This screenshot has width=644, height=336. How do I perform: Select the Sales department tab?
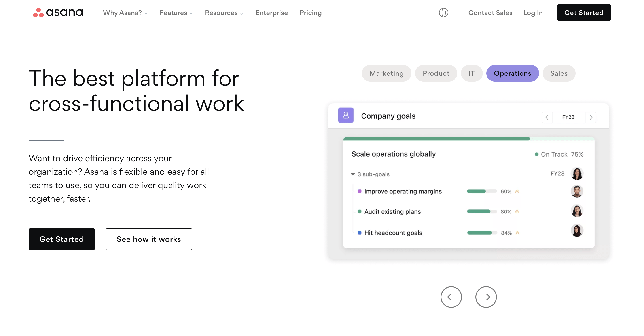point(559,73)
